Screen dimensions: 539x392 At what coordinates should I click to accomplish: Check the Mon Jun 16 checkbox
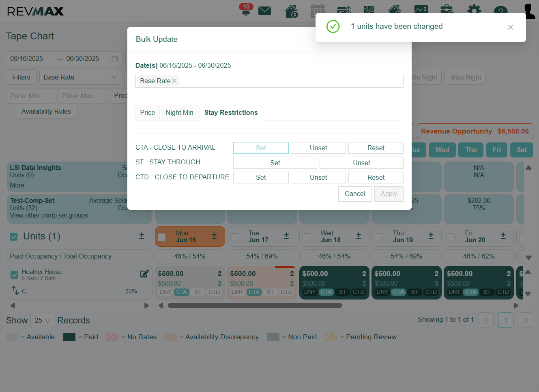coord(162,237)
